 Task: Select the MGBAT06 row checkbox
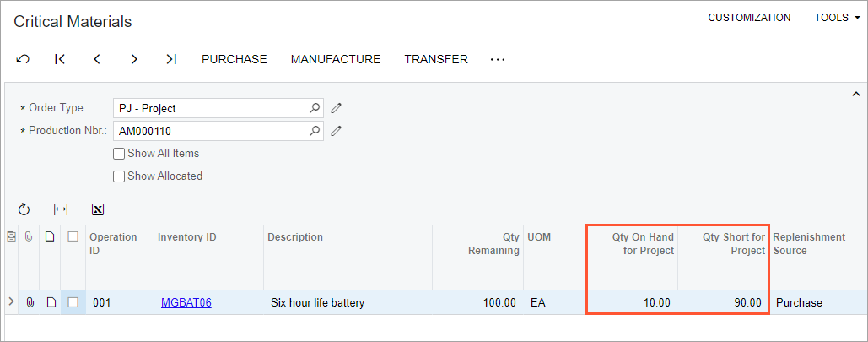[74, 302]
